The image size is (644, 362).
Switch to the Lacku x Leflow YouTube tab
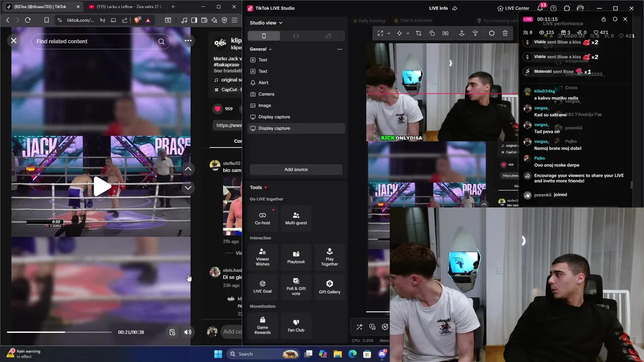pyautogui.click(x=124, y=7)
